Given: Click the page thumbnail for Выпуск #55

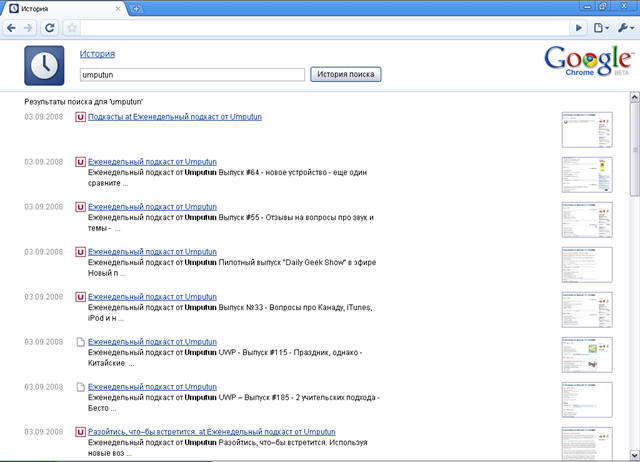Looking at the screenshot, I should [587, 220].
